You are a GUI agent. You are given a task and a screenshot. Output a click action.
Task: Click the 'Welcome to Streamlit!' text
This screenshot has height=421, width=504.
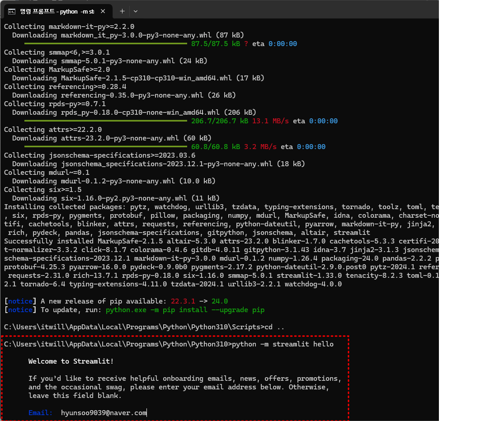tap(71, 361)
